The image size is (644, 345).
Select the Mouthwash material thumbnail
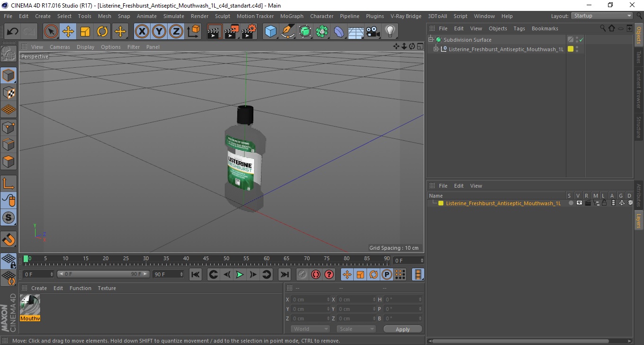click(x=30, y=308)
